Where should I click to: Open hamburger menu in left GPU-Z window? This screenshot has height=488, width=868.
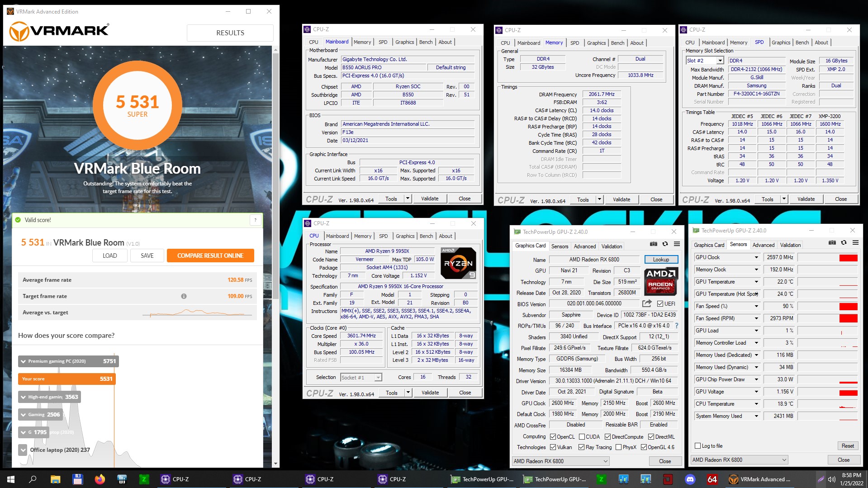pos(677,244)
